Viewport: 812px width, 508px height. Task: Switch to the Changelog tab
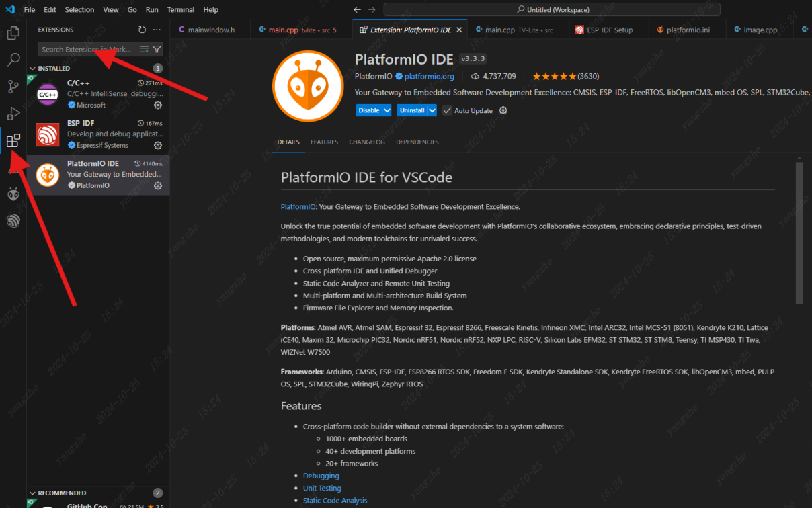[366, 142]
